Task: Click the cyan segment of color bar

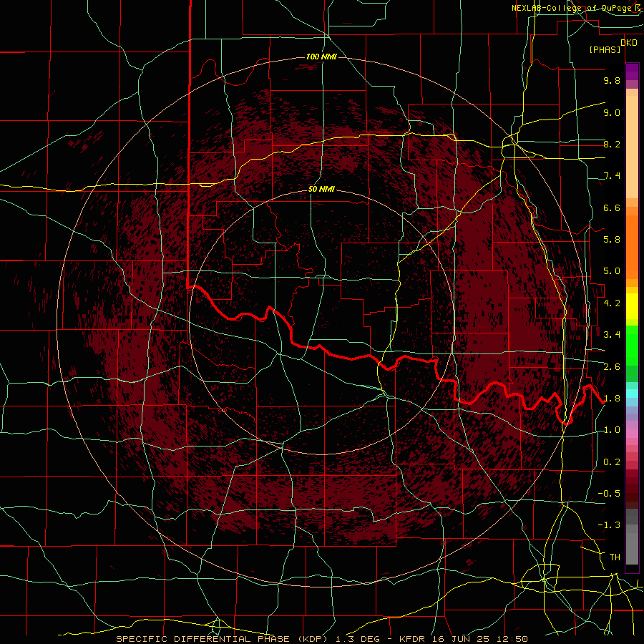Action: 632,394
